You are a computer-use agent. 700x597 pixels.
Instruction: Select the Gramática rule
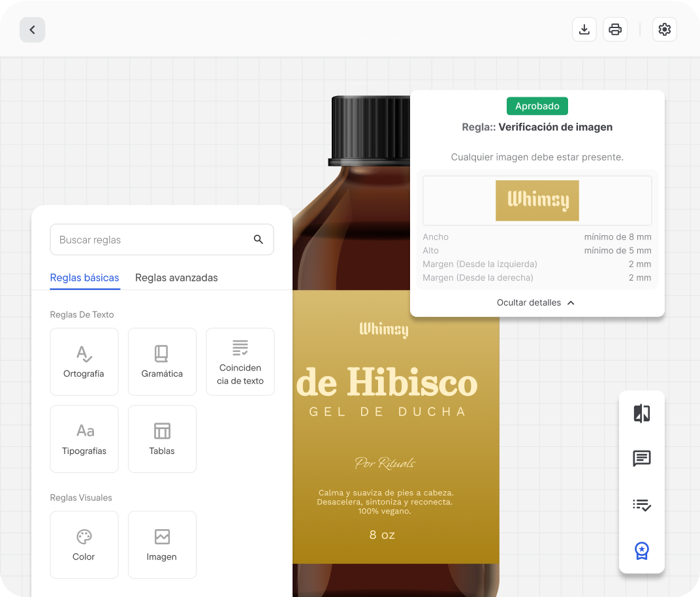click(162, 362)
